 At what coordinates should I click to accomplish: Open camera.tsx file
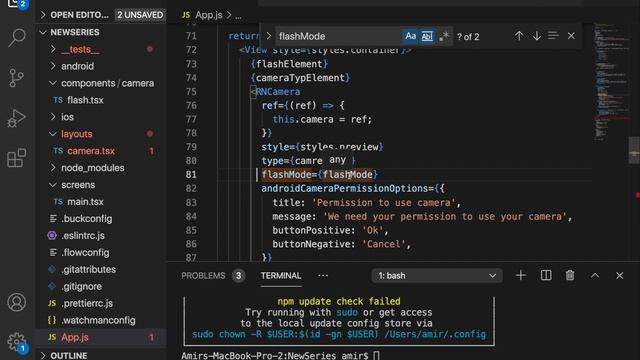coord(102,151)
